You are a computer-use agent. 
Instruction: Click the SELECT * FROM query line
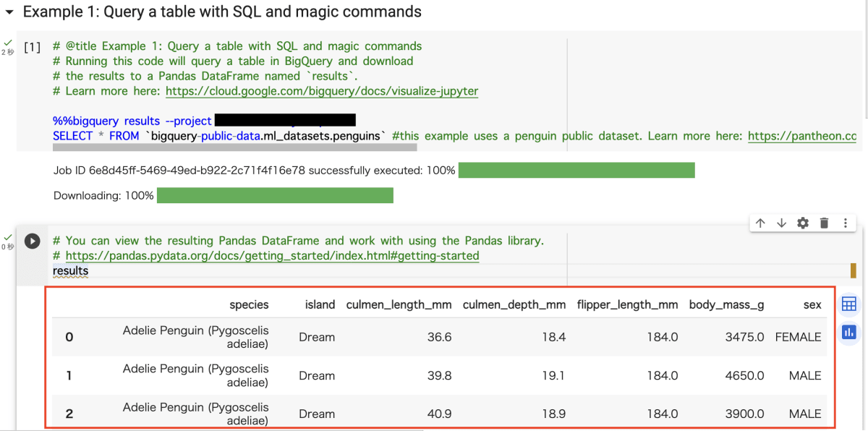(454, 136)
